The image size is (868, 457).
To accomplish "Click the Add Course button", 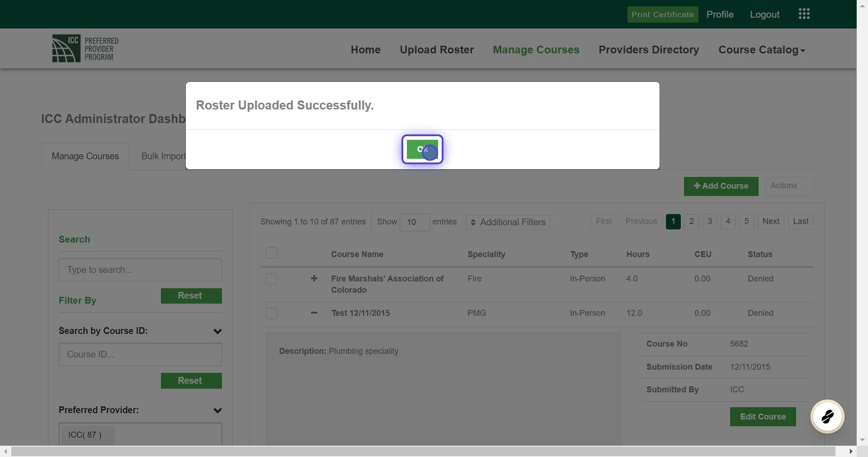I will coord(721,186).
